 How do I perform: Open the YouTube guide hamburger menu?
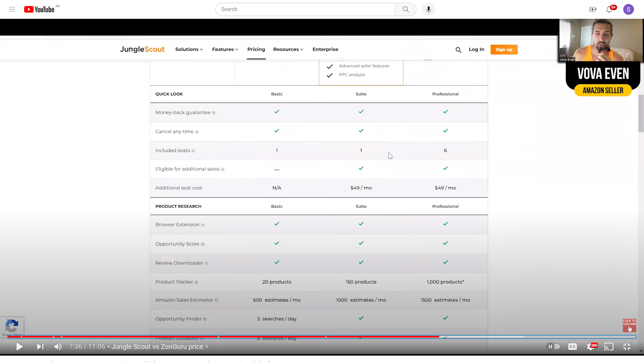pos(12,9)
